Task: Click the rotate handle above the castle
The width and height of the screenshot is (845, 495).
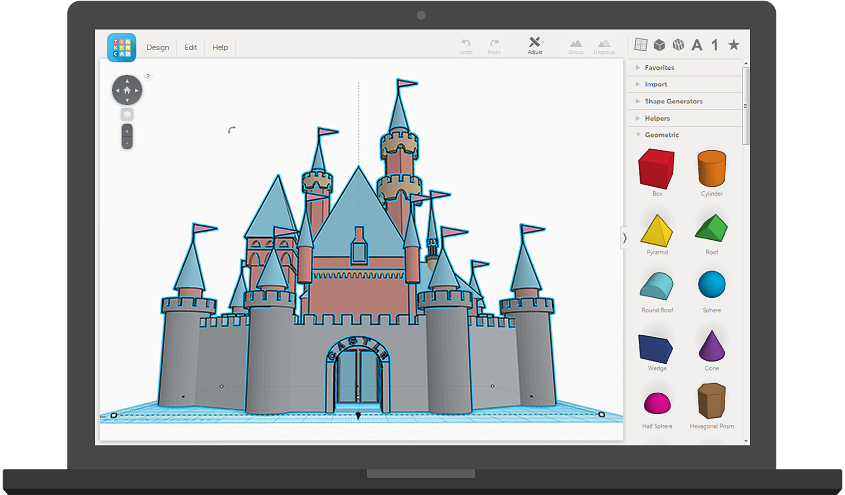Action: pyautogui.click(x=231, y=130)
